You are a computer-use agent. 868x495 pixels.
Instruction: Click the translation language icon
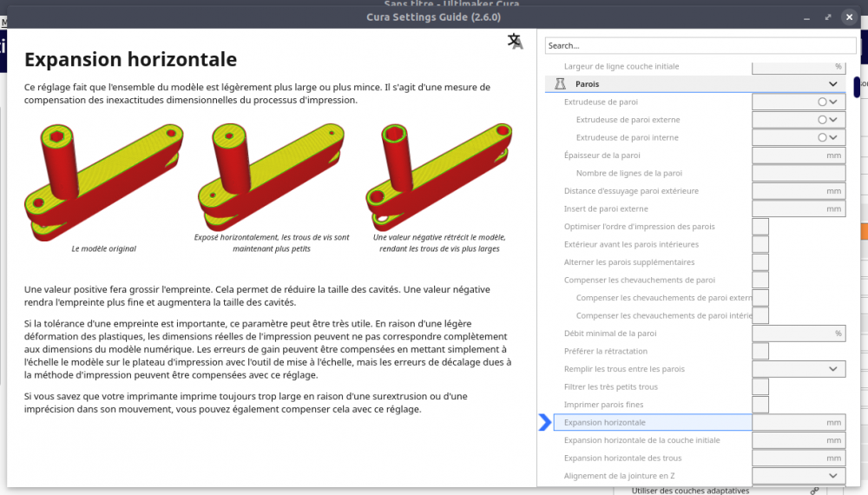click(516, 42)
